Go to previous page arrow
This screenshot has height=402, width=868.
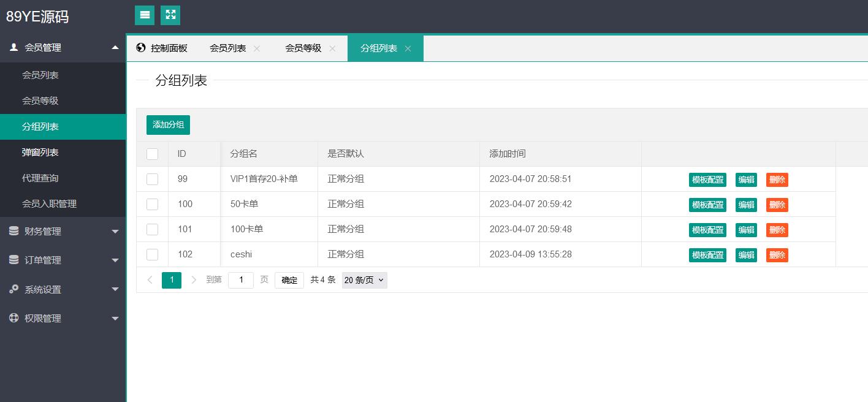pyautogui.click(x=150, y=280)
